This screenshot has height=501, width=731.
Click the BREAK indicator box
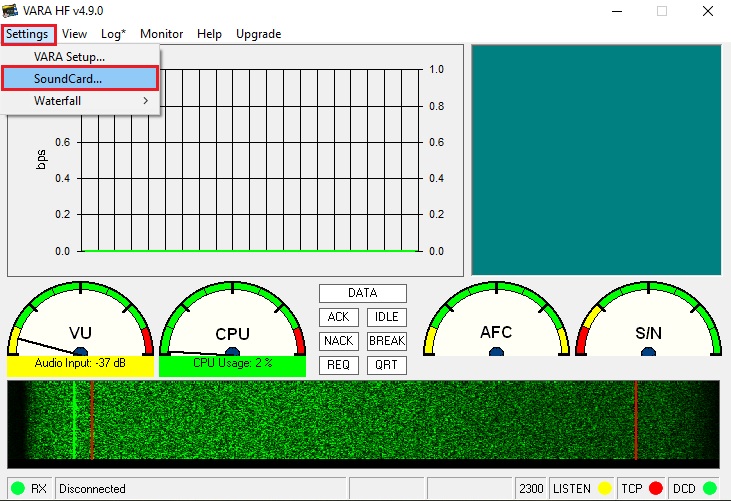(x=386, y=341)
